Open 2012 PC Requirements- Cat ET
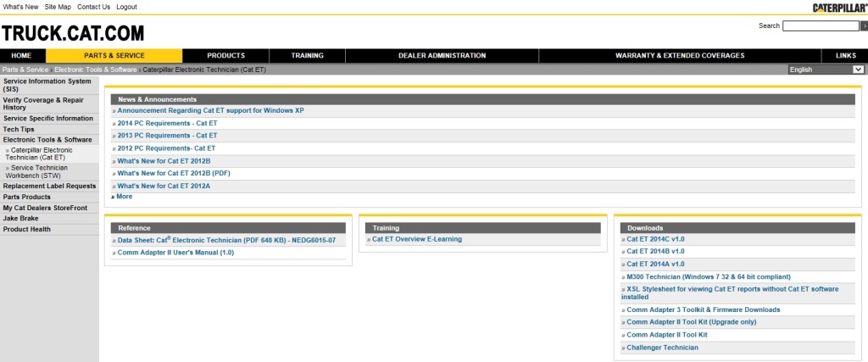Screen dimensions: 868x362 (x=166, y=148)
